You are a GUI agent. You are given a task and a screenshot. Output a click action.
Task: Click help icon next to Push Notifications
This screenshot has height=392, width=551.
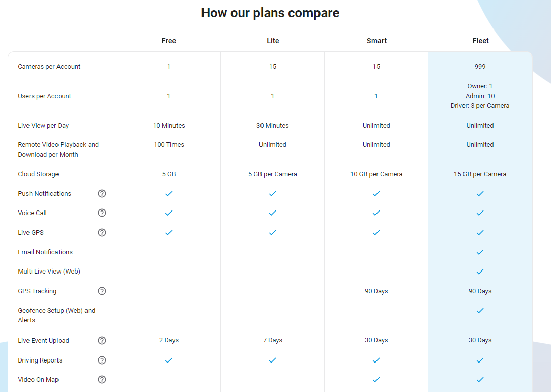coord(102,194)
